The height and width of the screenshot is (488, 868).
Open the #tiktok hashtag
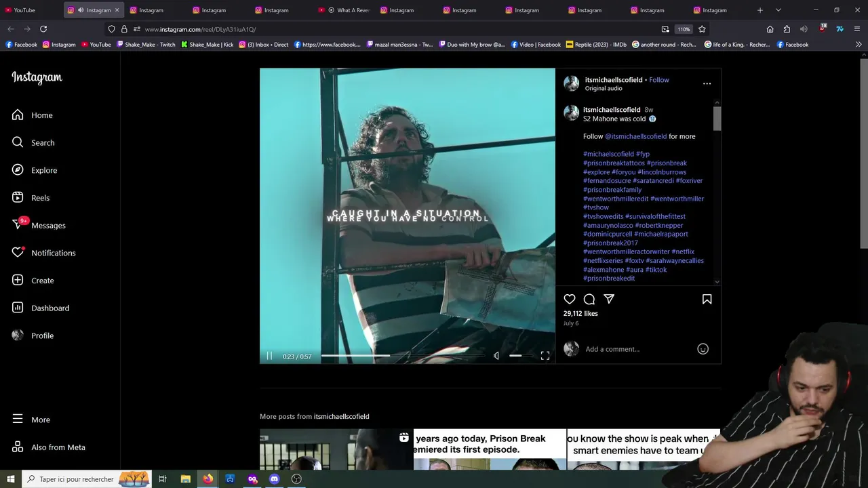656,270
